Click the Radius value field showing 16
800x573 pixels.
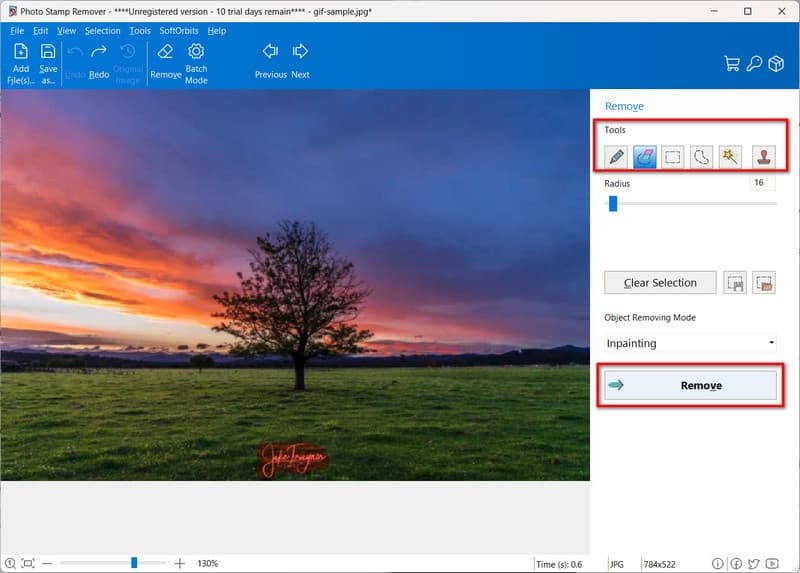tap(762, 183)
